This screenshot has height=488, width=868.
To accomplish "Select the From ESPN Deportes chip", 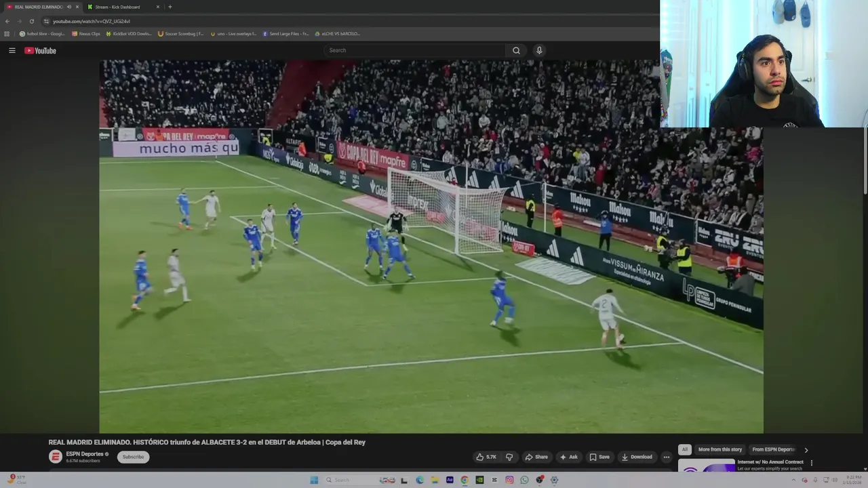I will point(773,449).
